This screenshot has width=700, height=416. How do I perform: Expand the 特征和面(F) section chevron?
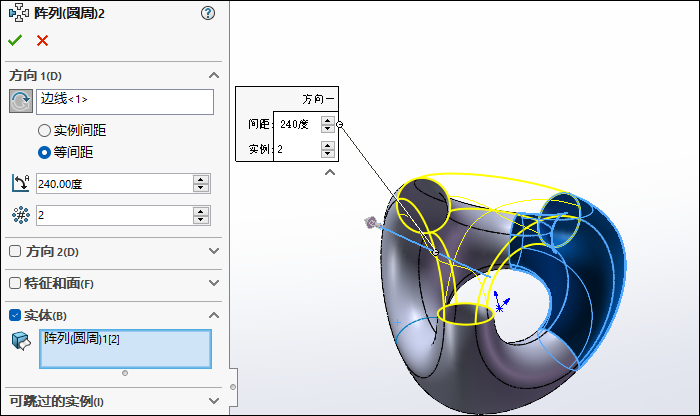[214, 283]
